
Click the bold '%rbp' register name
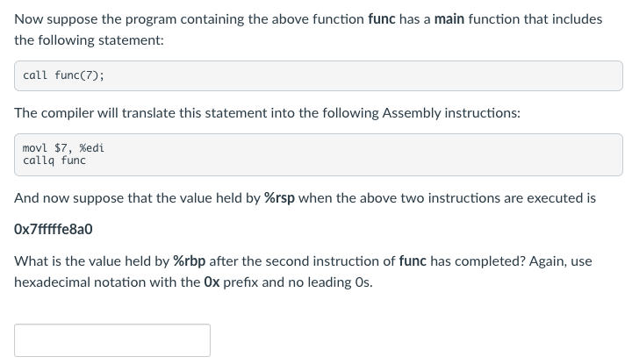pyautogui.click(x=190, y=261)
